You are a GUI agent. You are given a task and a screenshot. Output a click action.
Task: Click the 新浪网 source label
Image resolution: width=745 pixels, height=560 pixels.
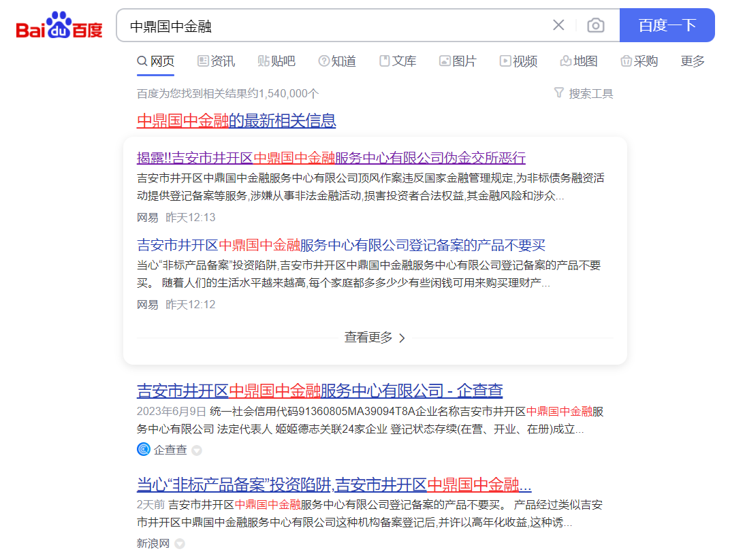(x=153, y=544)
